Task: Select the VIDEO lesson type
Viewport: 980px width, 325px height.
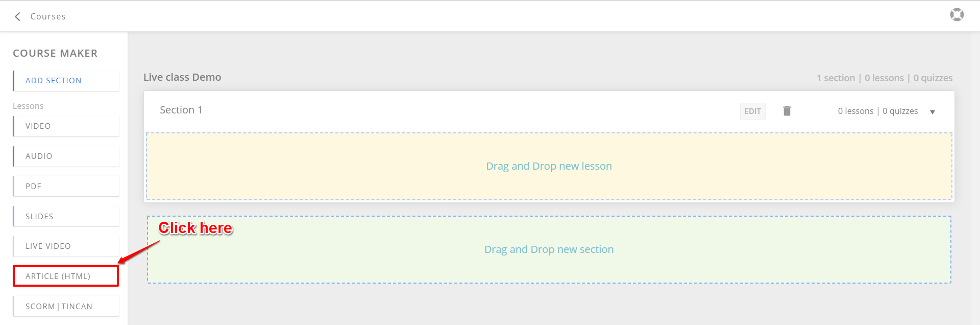Action: [x=66, y=126]
